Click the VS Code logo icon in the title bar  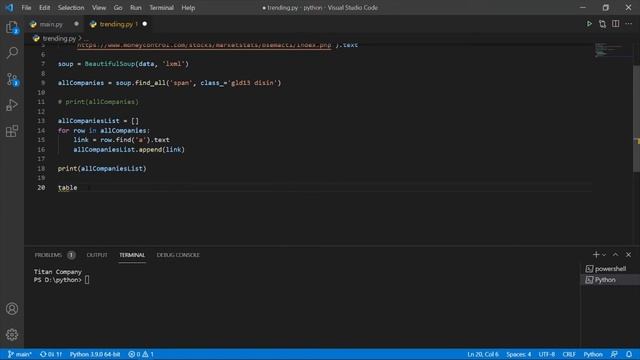pyautogui.click(x=9, y=7)
